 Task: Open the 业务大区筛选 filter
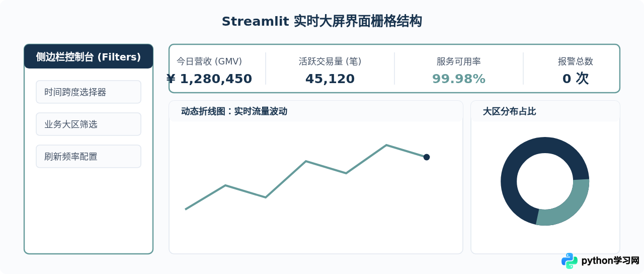(89, 124)
